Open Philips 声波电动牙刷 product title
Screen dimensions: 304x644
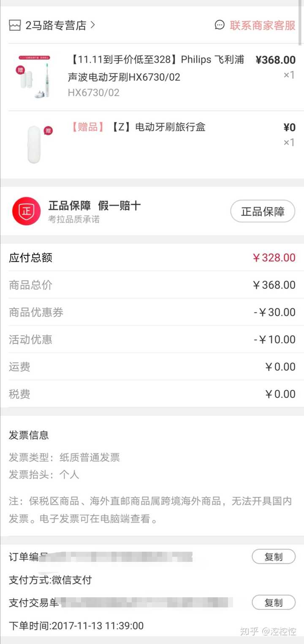tap(156, 68)
